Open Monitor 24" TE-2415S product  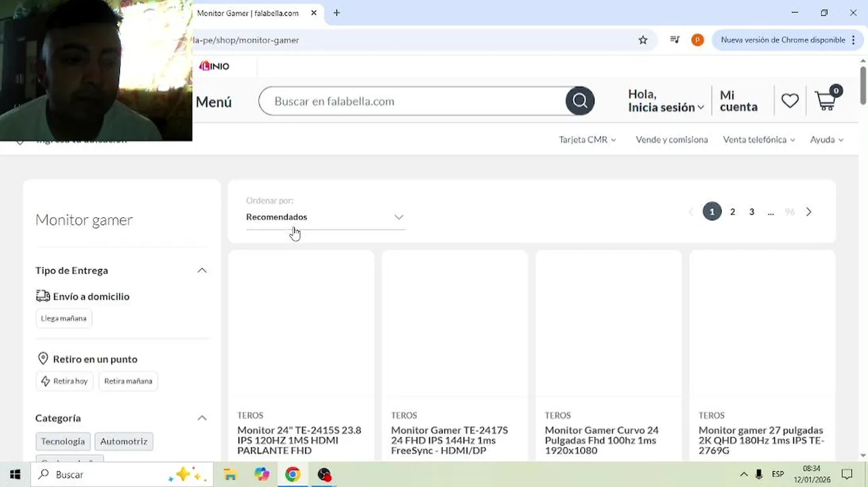pos(299,440)
